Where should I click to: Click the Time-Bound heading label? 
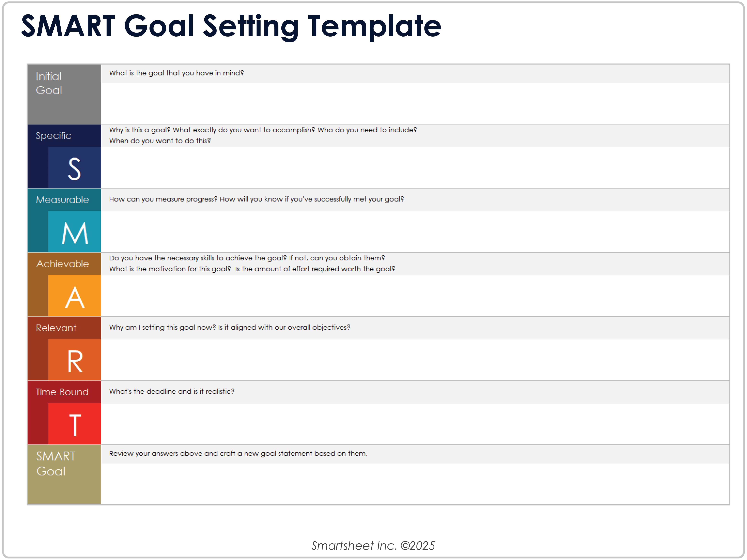click(62, 392)
